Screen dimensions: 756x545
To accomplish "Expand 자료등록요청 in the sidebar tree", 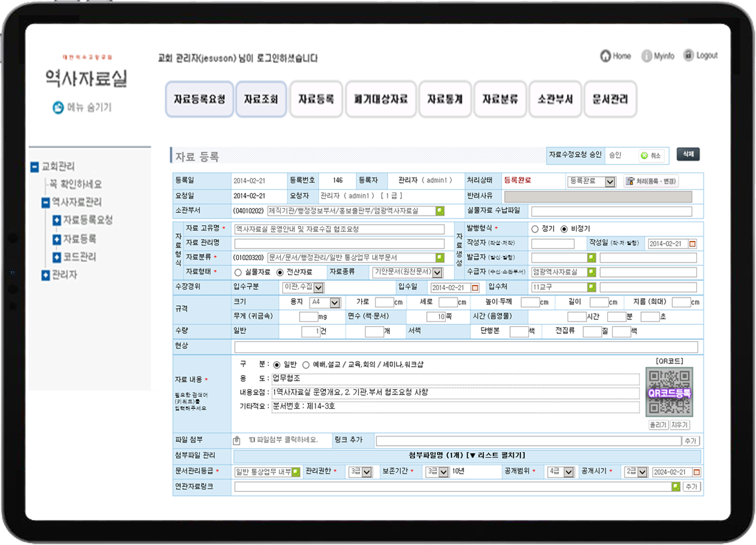I will pos(57,220).
